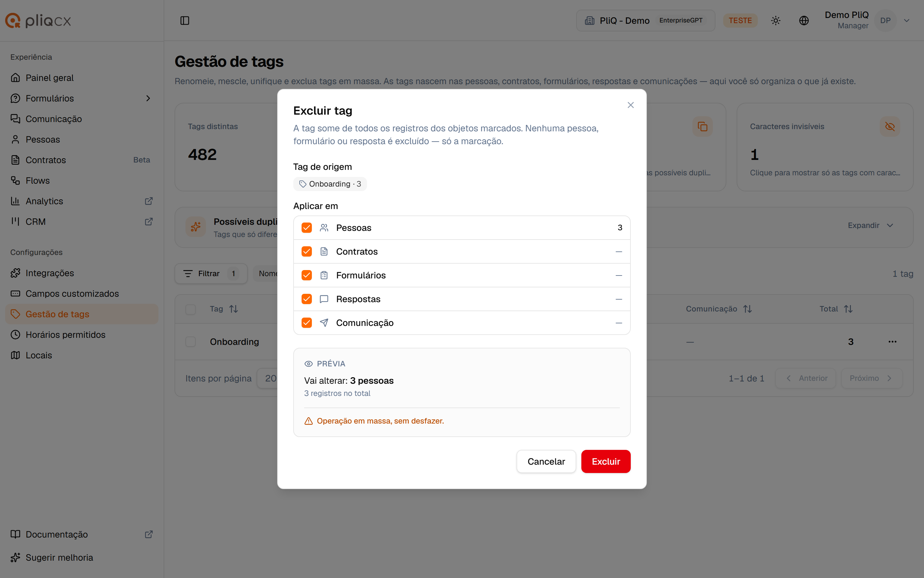Uncheck the Respostas checkbox
The height and width of the screenshot is (578, 924).
[307, 299]
